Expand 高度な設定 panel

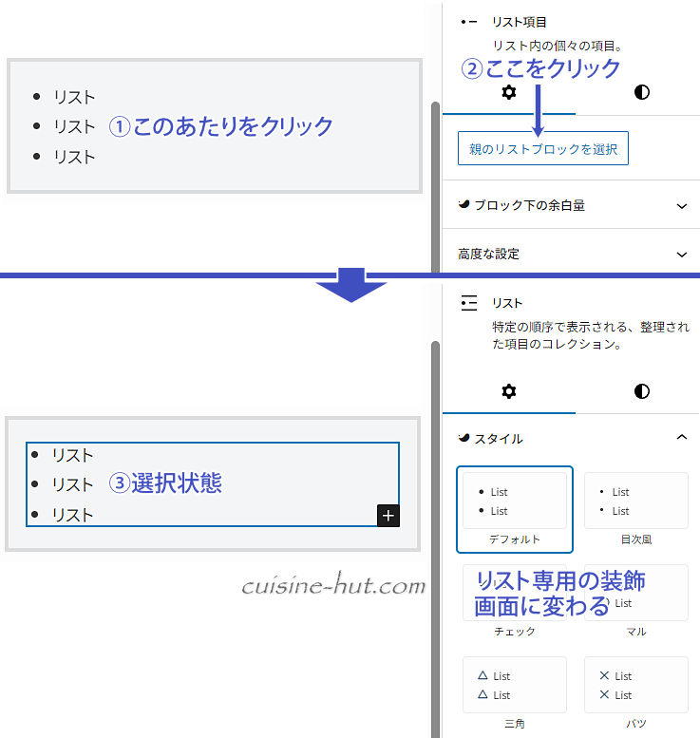point(571,255)
